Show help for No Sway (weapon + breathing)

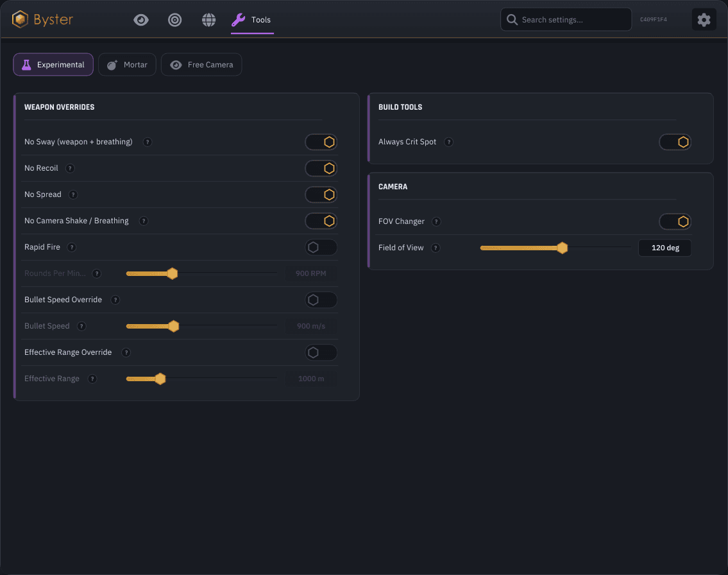tap(147, 142)
